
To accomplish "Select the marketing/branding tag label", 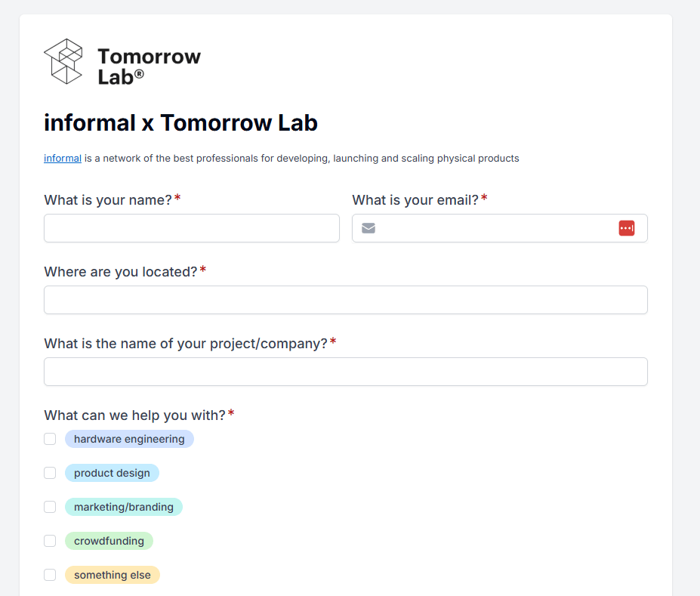I will (124, 507).
